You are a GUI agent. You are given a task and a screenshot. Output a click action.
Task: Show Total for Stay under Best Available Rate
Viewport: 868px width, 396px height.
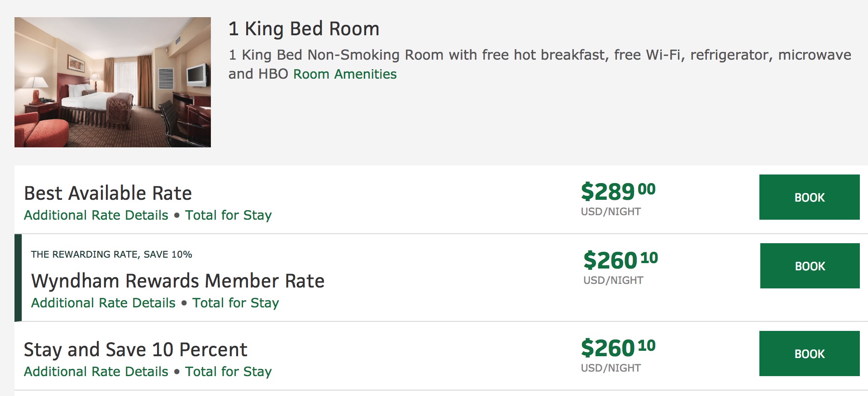228,215
